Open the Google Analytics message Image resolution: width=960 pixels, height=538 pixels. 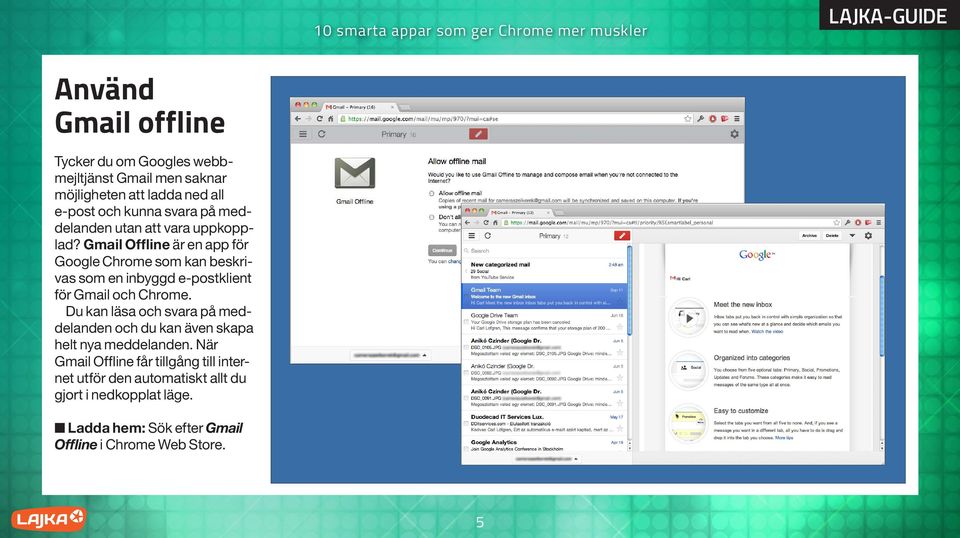pyautogui.click(x=544, y=445)
